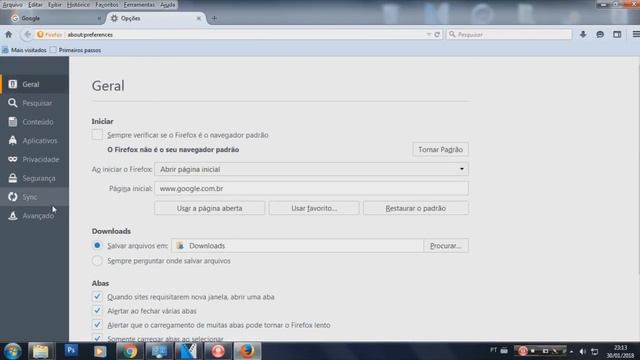Image resolution: width=640 pixels, height=360 pixels.
Task: Go back with the back arrow
Action: 27,35
